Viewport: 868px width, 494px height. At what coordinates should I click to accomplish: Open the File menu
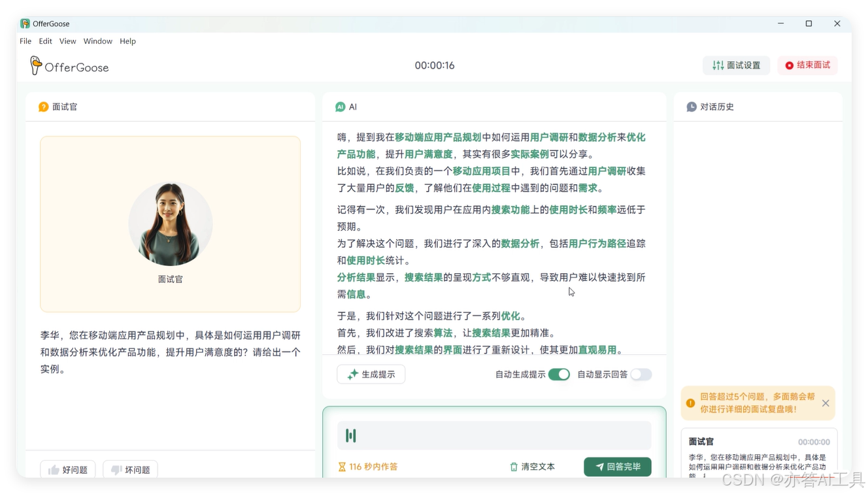(25, 41)
